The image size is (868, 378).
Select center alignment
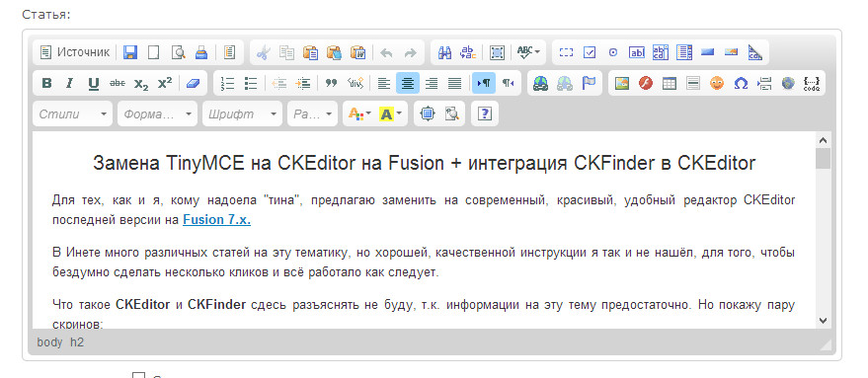pyautogui.click(x=408, y=83)
